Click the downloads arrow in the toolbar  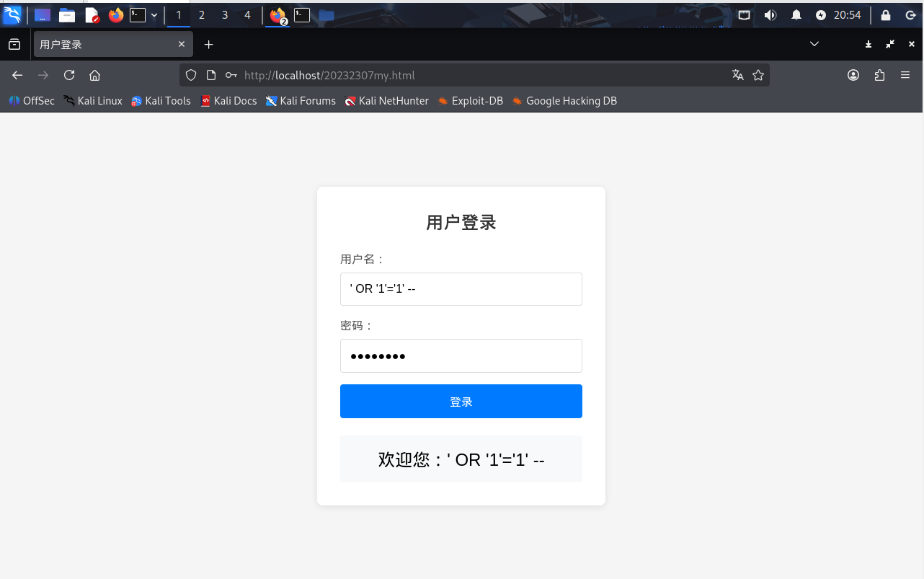[x=868, y=44]
